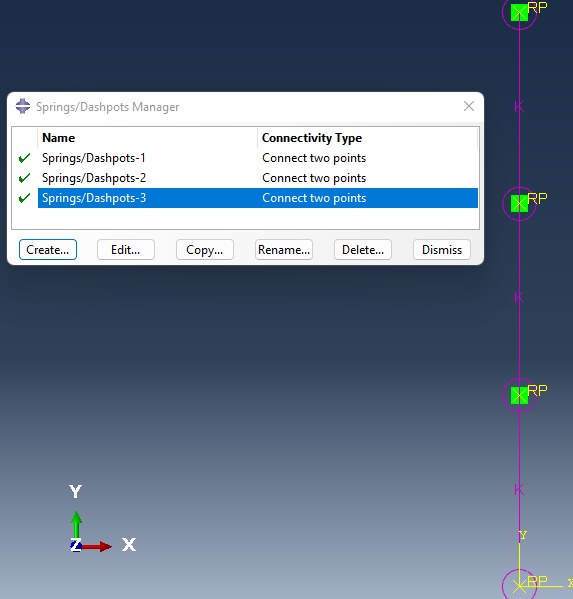Select the topmost RP reference point marker
This screenshot has height=599, width=573.
519,13
